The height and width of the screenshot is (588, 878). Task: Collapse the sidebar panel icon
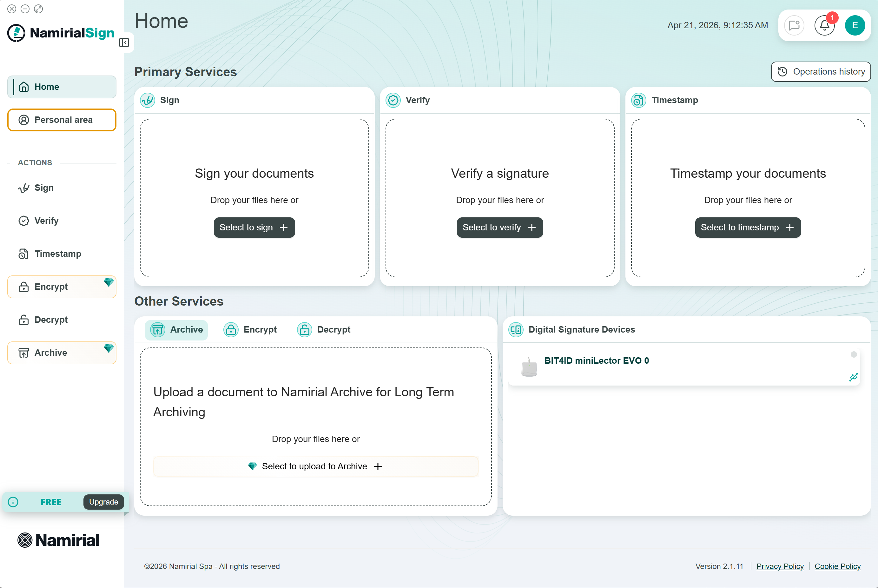pyautogui.click(x=124, y=43)
